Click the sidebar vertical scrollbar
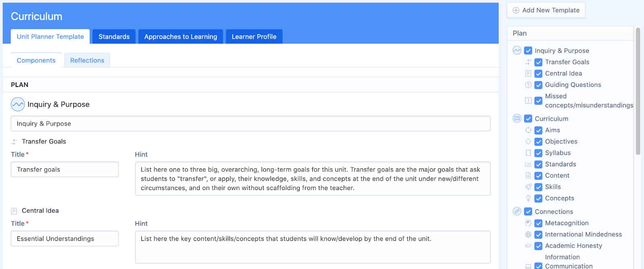Viewport: 644px width, 269px height. [x=638, y=91]
